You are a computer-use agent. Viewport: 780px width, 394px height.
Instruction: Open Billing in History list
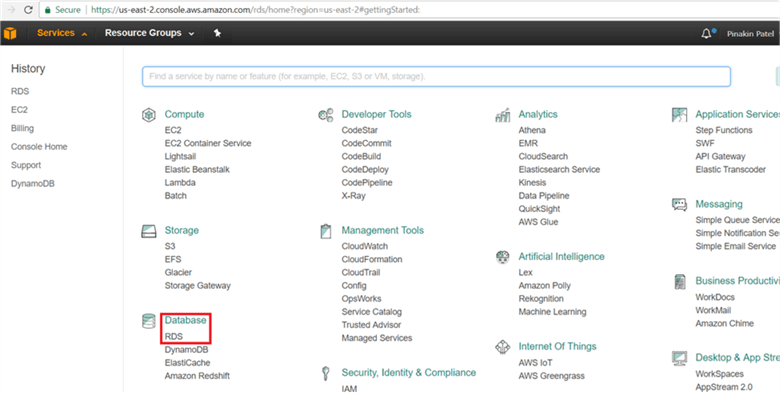[22, 128]
